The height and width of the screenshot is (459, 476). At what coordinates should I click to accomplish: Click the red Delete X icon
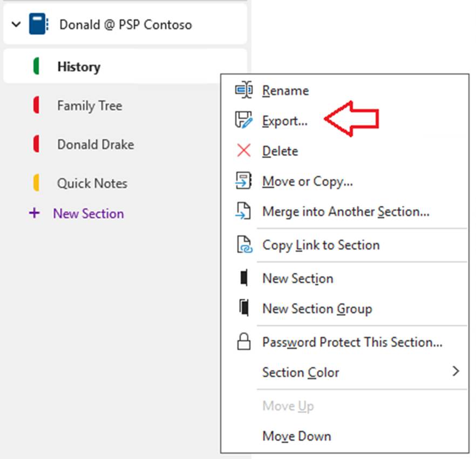pos(244,151)
